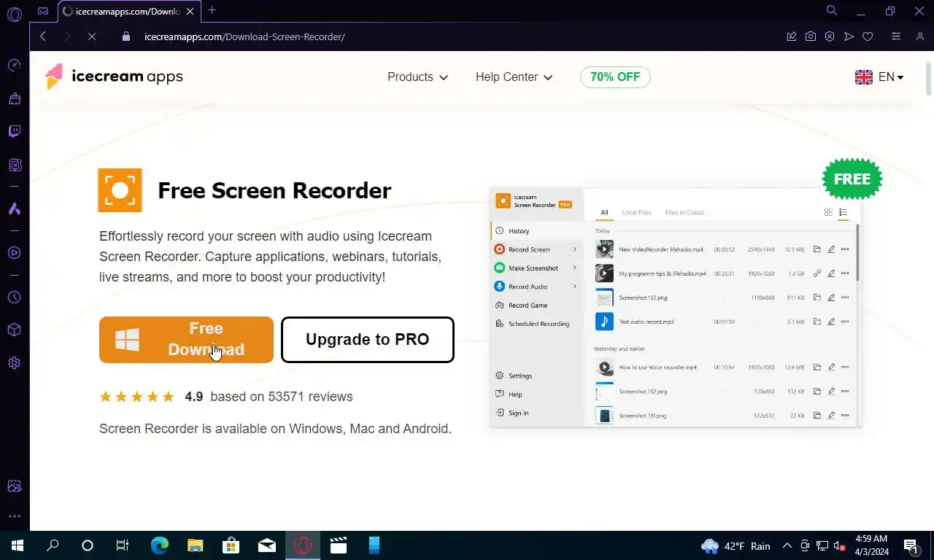
Task: Click the Free Download button
Action: [186, 340]
